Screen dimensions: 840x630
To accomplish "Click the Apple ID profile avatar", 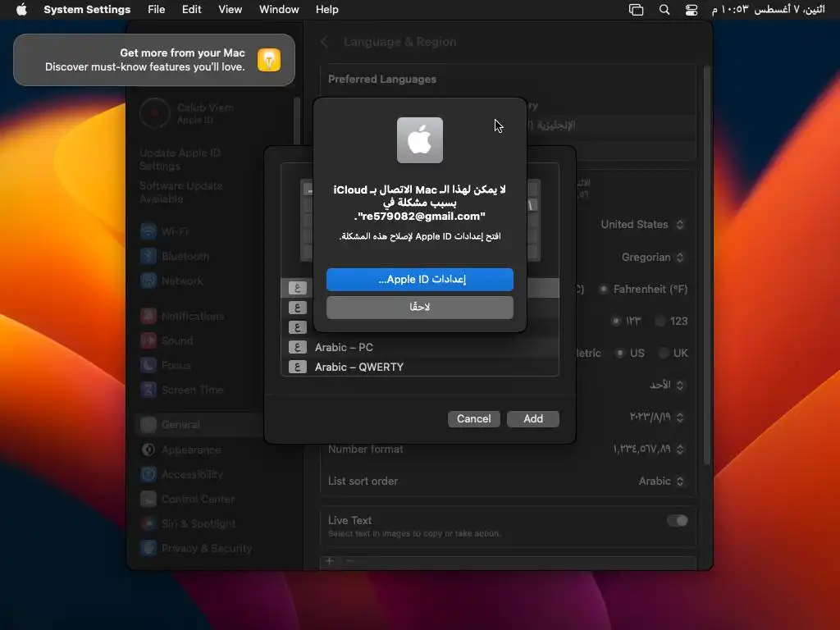I will coord(154,113).
